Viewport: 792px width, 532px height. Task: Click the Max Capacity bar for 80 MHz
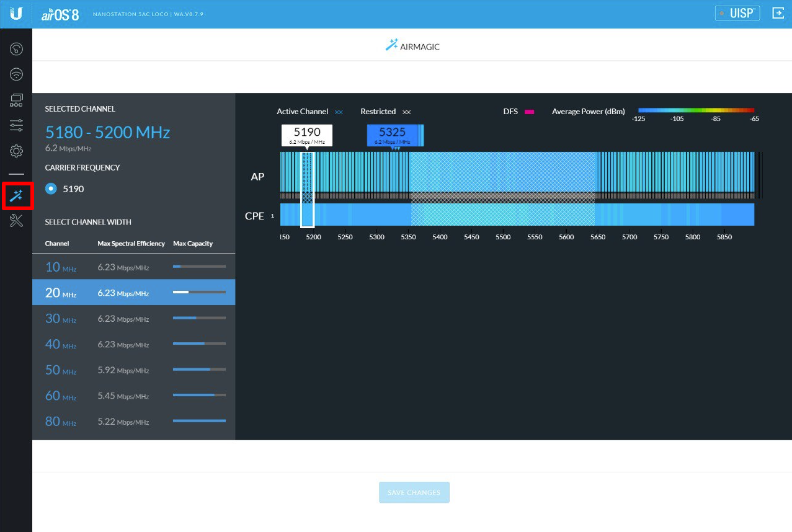(199, 421)
